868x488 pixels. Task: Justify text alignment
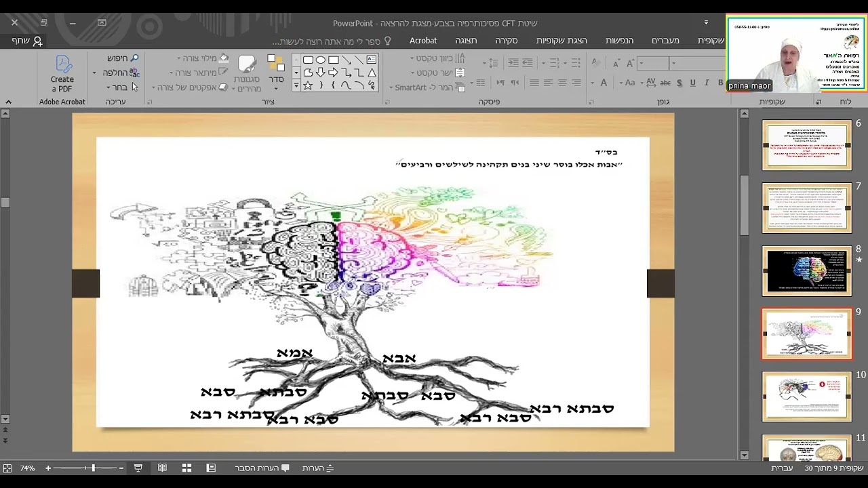click(x=534, y=83)
